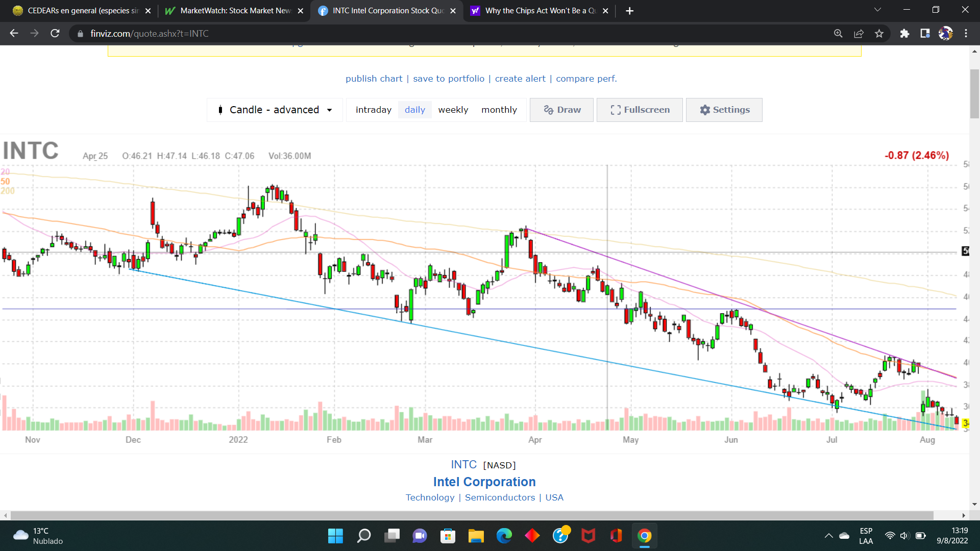
Task: Switch to Why the Chips Act tab
Action: [x=540, y=11]
